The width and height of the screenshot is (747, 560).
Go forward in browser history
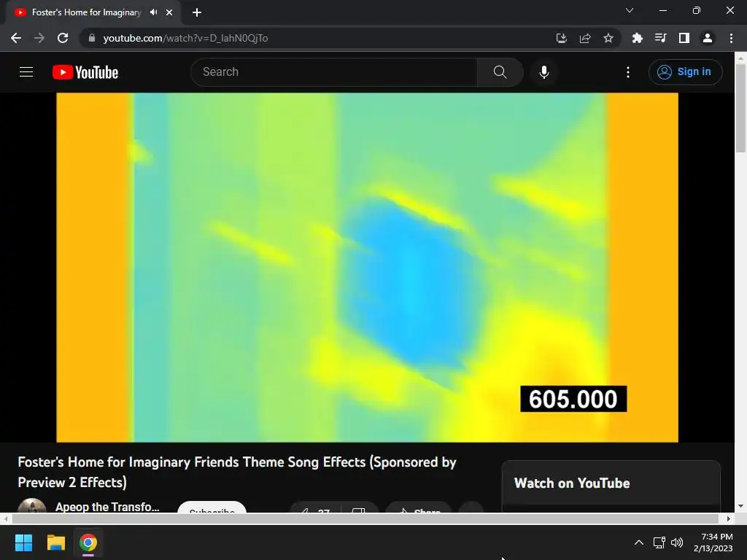[39, 38]
